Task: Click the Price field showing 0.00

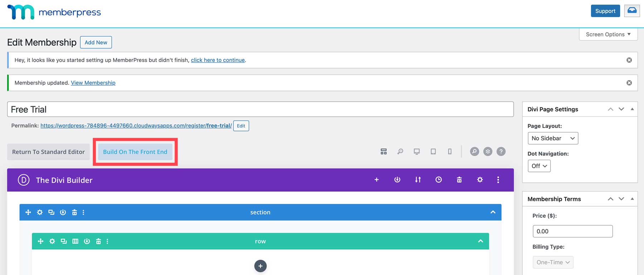Action: [573, 231]
